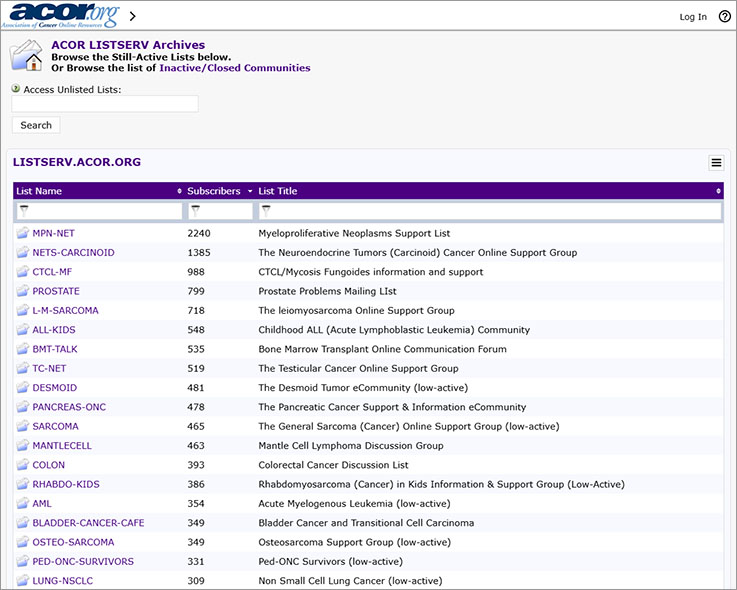Click the folder icon for CTCL-MF

pos(23,271)
